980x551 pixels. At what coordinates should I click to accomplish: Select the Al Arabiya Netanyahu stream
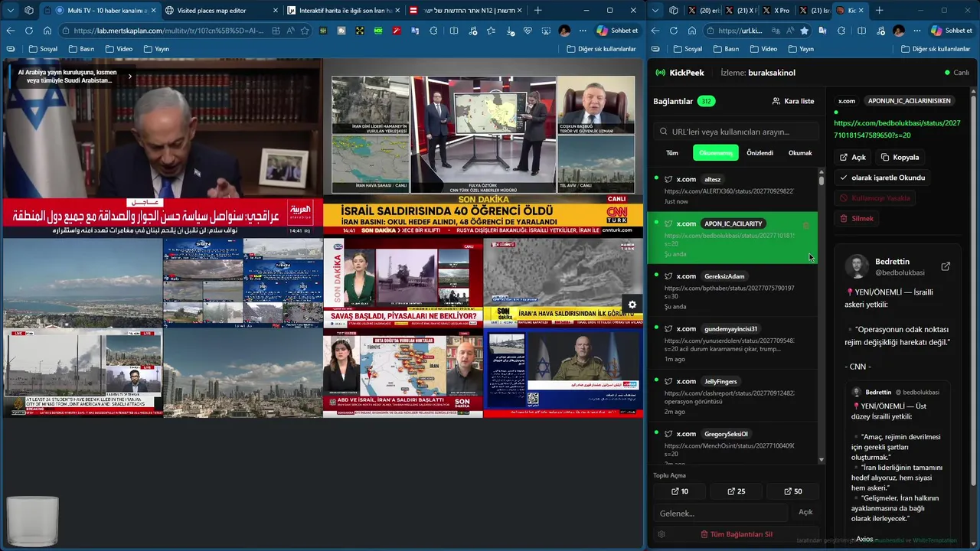pyautogui.click(x=162, y=148)
